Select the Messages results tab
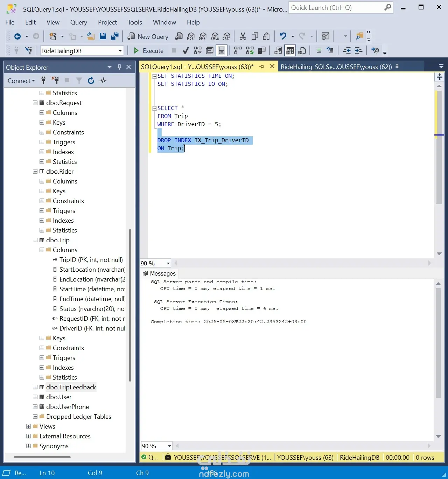The image size is (448, 479). [x=159, y=273]
